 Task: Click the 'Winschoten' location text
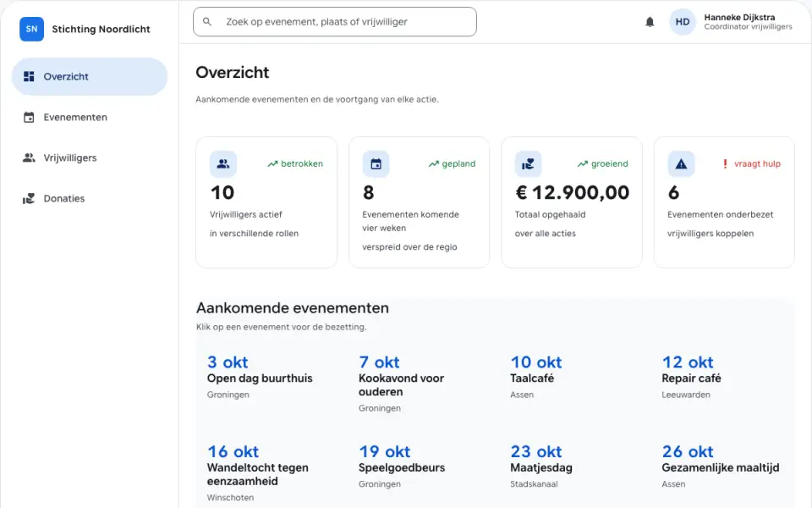230,498
